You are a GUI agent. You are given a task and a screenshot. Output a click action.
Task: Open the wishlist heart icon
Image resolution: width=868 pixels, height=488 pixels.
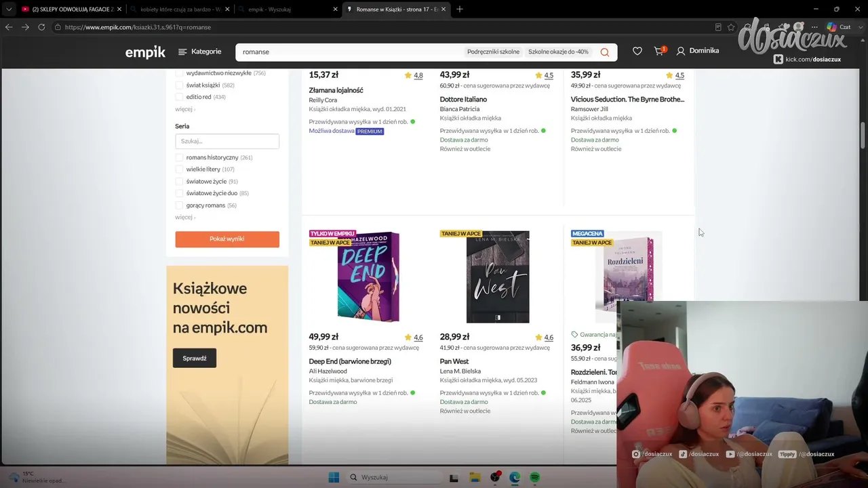[x=637, y=51]
